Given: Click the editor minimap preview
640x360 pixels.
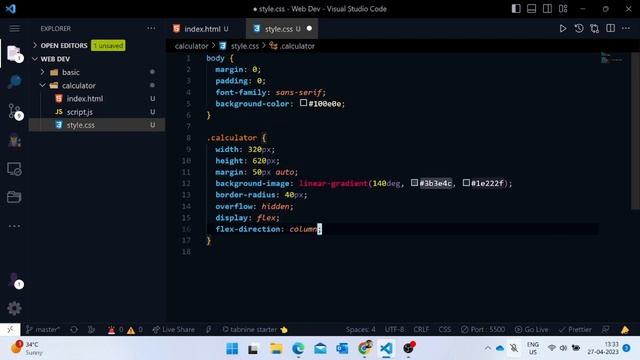Looking at the screenshot, I should pyautogui.click(x=611, y=58).
